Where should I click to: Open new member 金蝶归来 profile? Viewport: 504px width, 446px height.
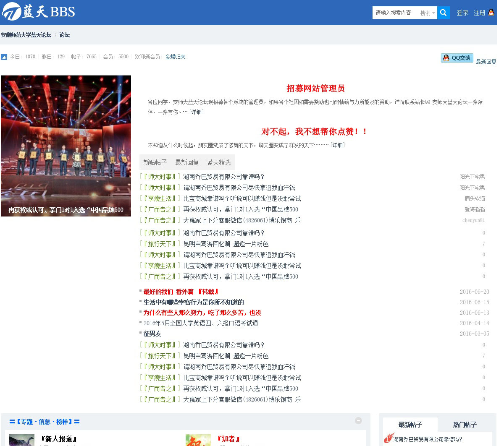pyautogui.click(x=175, y=57)
